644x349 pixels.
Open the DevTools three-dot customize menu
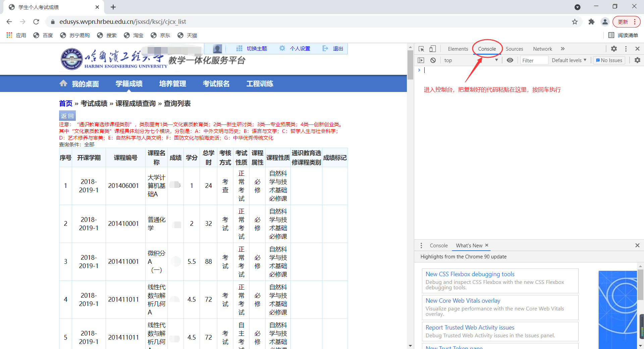(x=626, y=49)
